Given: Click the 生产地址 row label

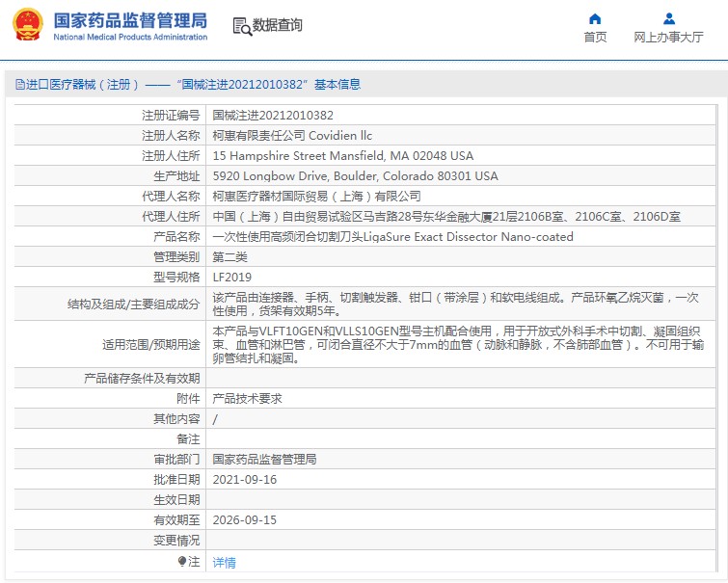Looking at the screenshot, I should (176, 176).
